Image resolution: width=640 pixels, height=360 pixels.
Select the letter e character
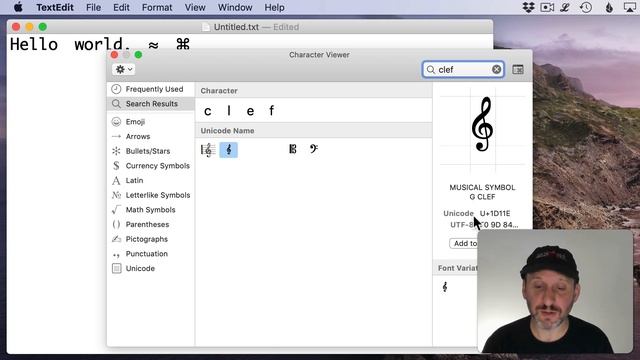pyautogui.click(x=250, y=111)
